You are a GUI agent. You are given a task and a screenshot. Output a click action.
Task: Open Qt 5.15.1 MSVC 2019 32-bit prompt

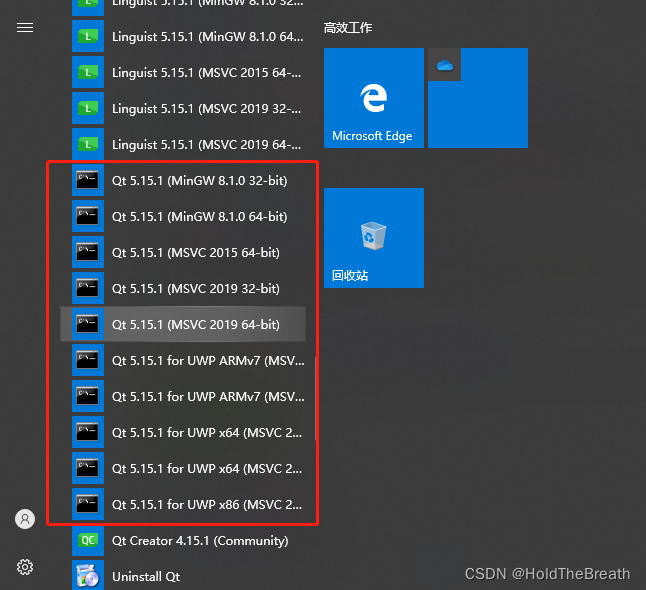pyautogui.click(x=183, y=288)
